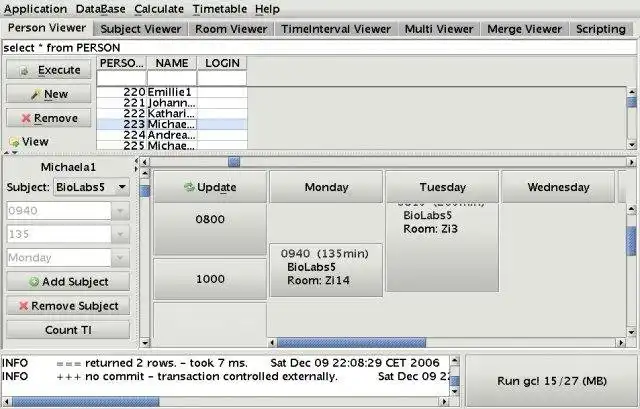The image size is (640, 409).
Task: Select row 225 Michae...
Action: tap(172, 145)
